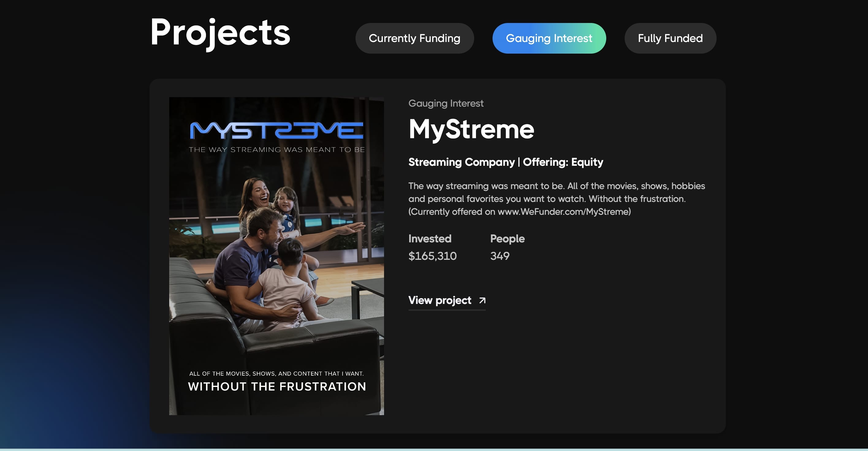Click the Invested label
This screenshot has height=451, width=868.
pyautogui.click(x=430, y=238)
